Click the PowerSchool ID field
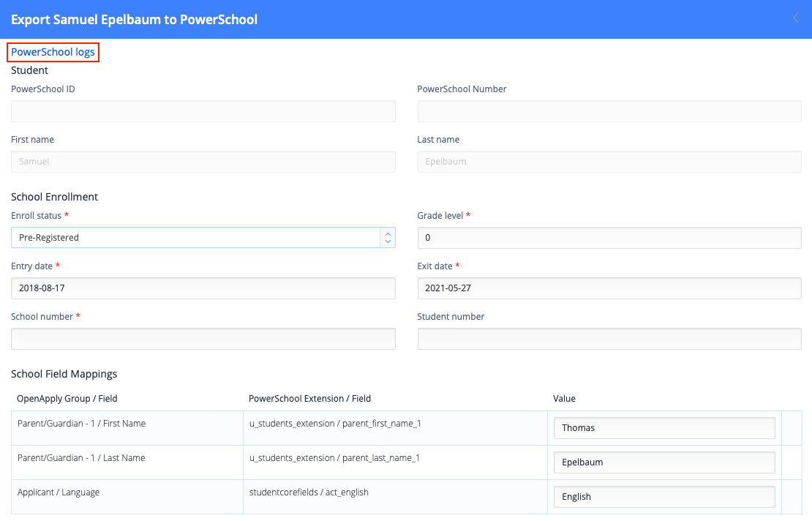Image resolution: width=812 pixels, height=521 pixels. coord(203,111)
